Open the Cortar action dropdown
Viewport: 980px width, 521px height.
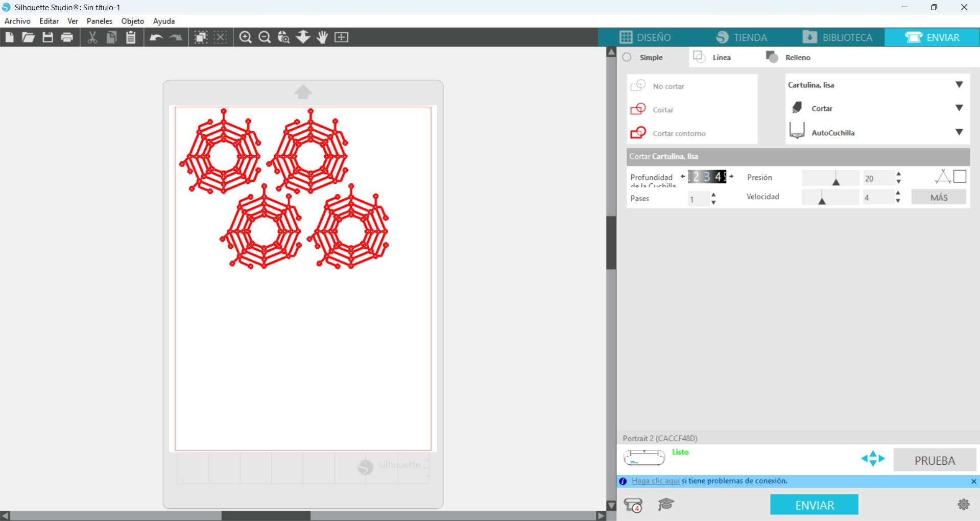(x=959, y=108)
